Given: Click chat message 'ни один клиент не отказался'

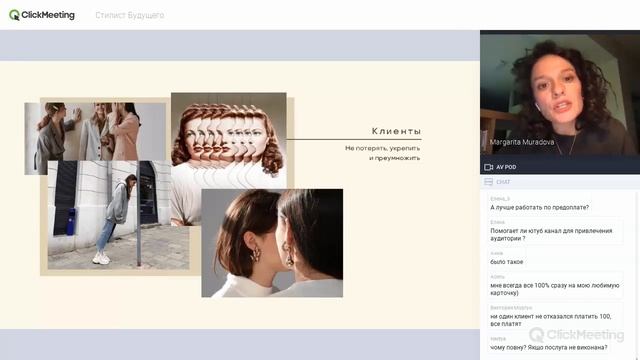Looking at the screenshot, I should tap(551, 320).
